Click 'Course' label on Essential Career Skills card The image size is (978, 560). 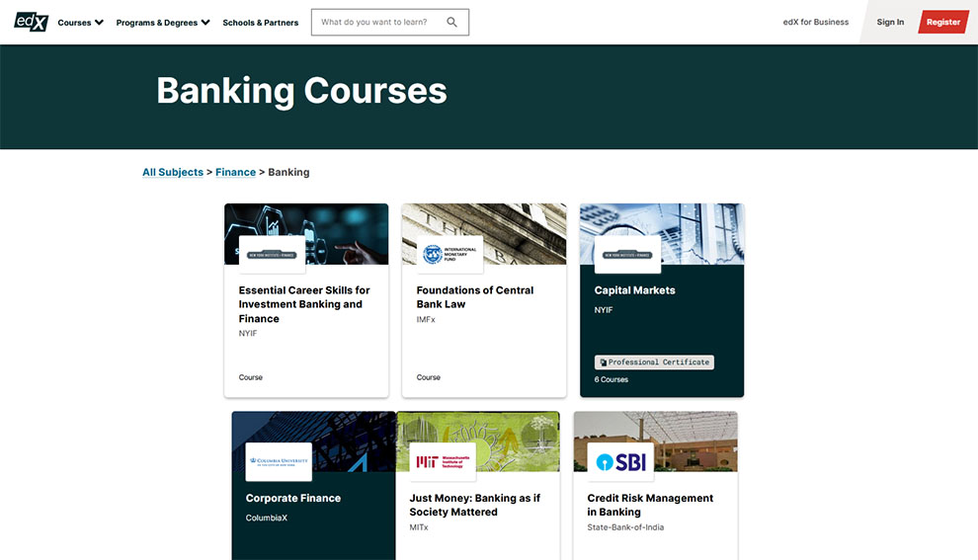point(251,377)
